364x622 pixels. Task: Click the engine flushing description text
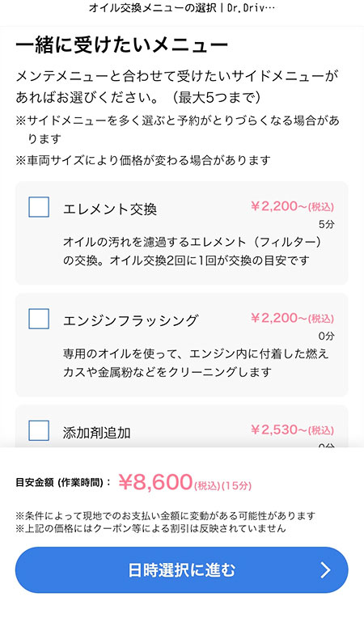(196, 363)
